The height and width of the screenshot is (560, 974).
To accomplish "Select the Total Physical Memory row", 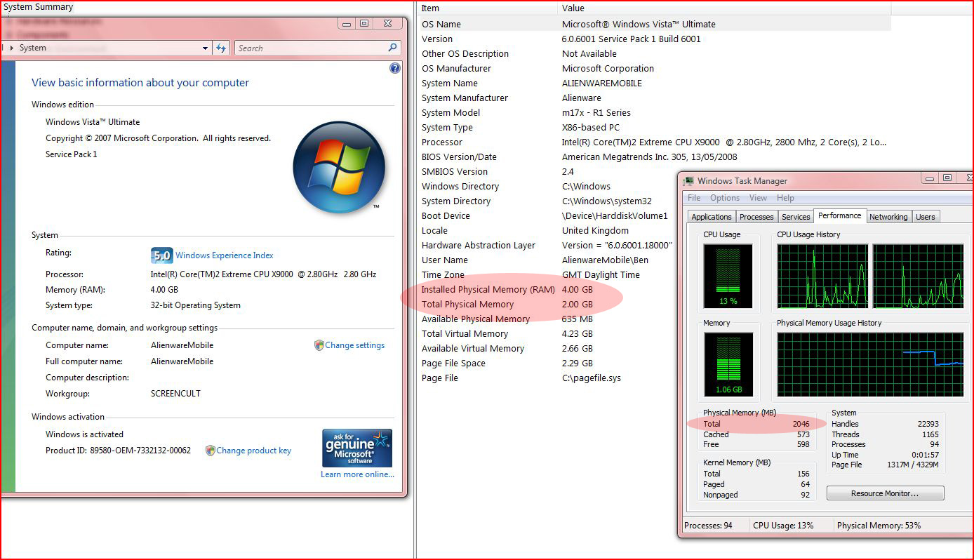I will 548,304.
